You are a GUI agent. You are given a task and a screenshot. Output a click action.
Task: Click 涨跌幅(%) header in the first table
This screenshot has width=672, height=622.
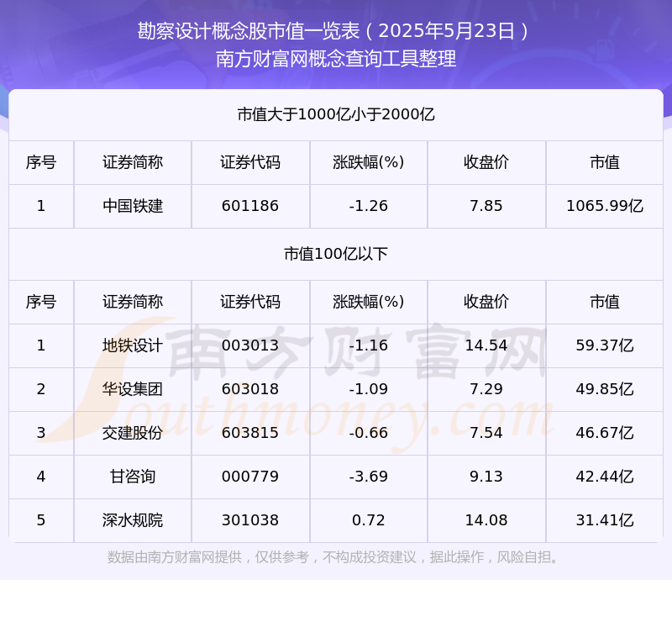pos(368,162)
